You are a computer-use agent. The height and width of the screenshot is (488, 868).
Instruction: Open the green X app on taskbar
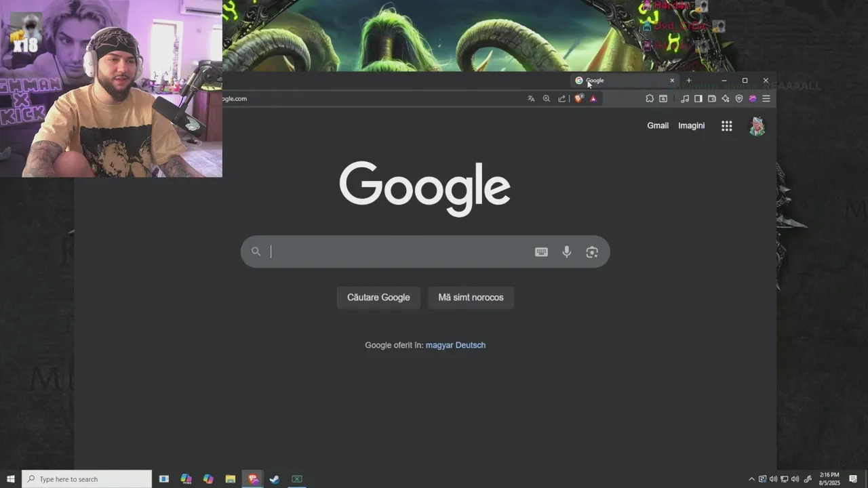pyautogui.click(x=297, y=479)
